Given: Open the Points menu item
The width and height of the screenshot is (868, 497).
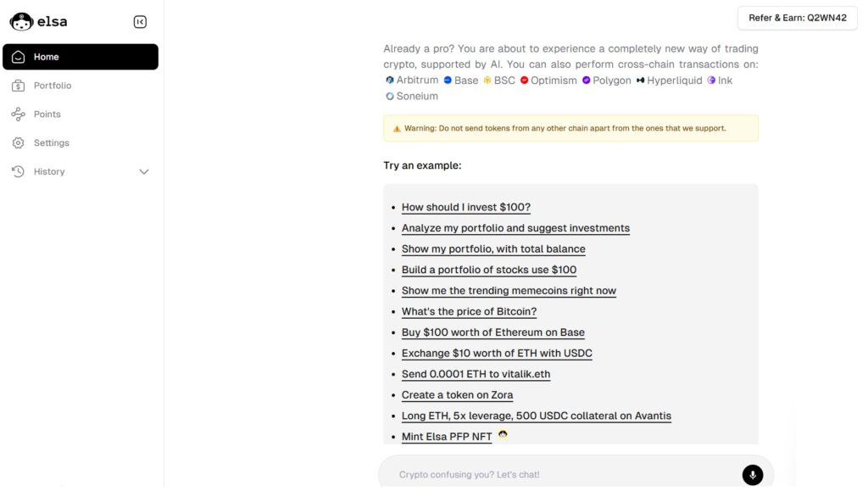Looking at the screenshot, I should click(47, 114).
